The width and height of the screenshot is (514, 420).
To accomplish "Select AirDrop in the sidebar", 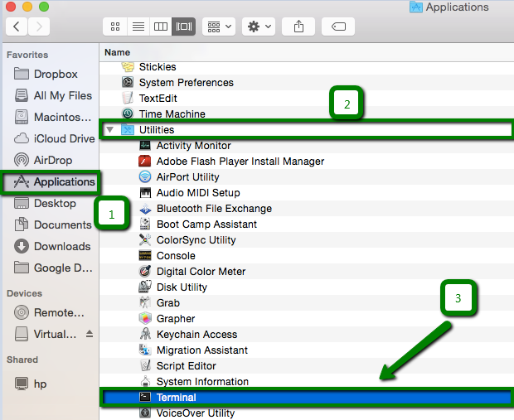I will [x=52, y=160].
